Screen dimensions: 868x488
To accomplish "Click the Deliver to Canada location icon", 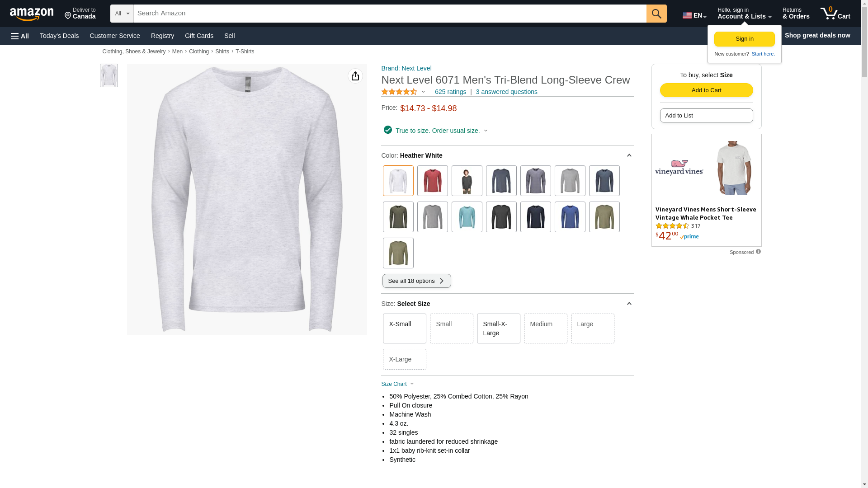I will click(x=68, y=16).
